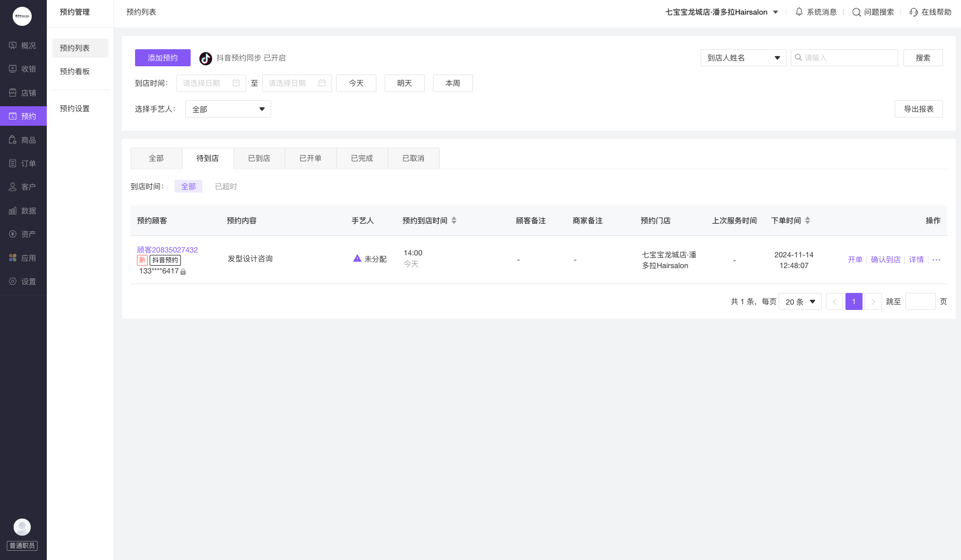Click the 系统消息 bell icon

click(799, 12)
